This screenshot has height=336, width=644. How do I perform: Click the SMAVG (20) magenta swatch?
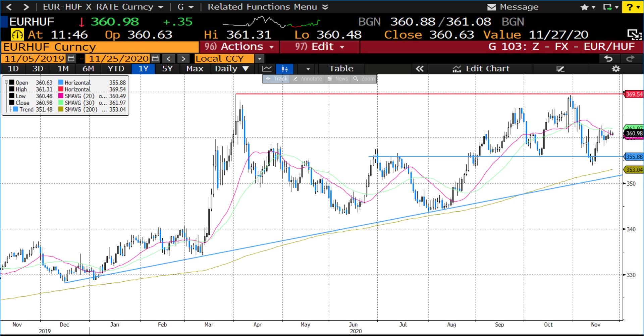[61, 96]
